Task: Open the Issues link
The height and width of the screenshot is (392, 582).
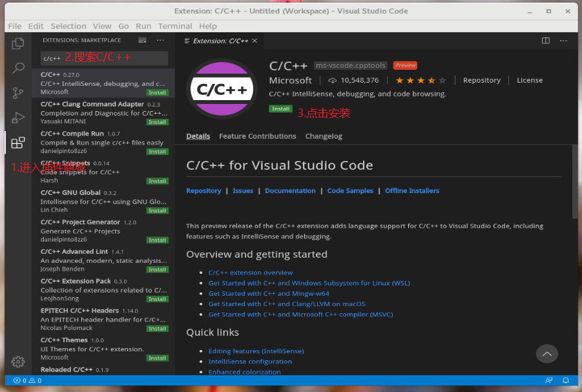Action: pyautogui.click(x=243, y=191)
